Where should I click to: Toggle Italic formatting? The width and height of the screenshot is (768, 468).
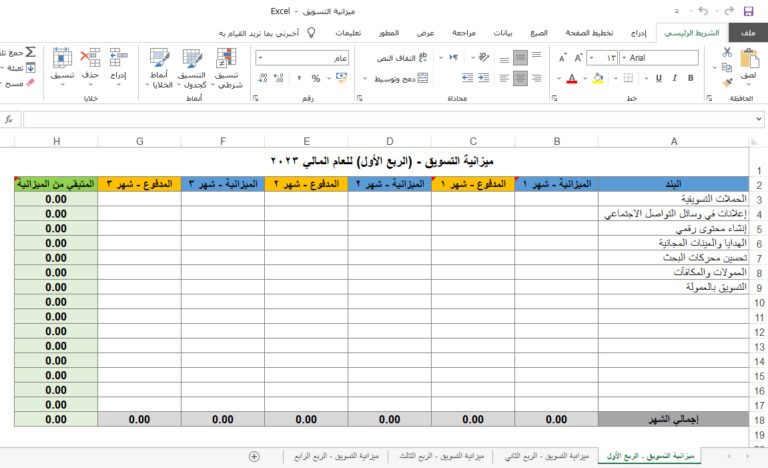coord(674,78)
